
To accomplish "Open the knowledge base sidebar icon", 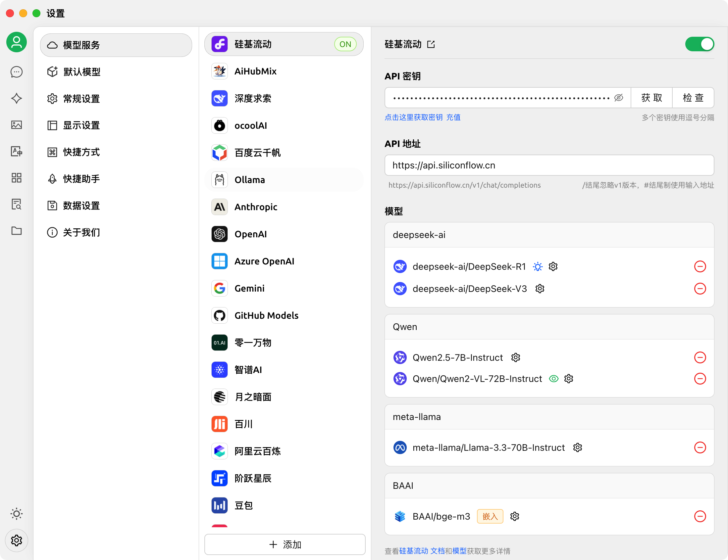I will coord(16,204).
